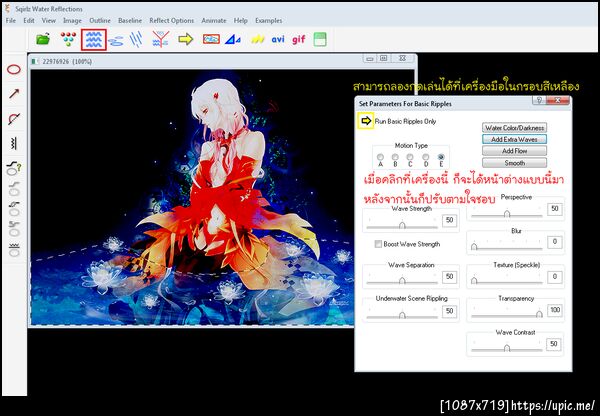Adjust the Perspective slider
Viewport: 600px width, 416px height.
pyautogui.click(x=507, y=214)
